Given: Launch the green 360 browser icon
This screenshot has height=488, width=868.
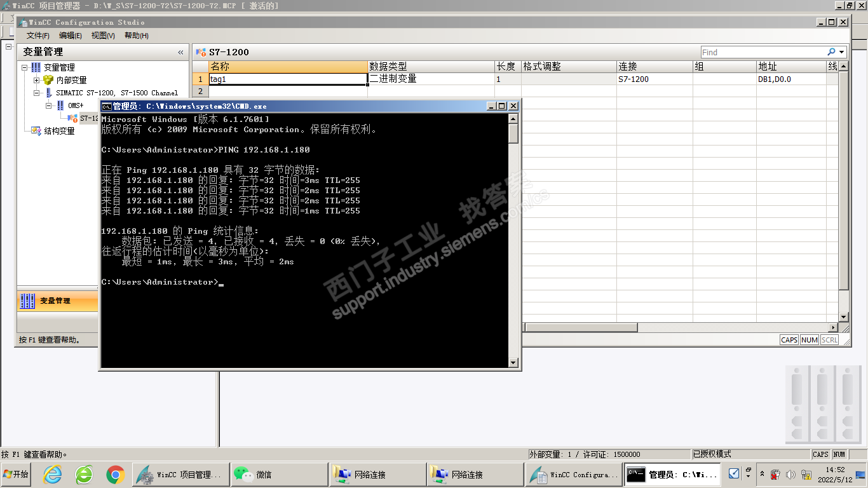Looking at the screenshot, I should pos(84,474).
